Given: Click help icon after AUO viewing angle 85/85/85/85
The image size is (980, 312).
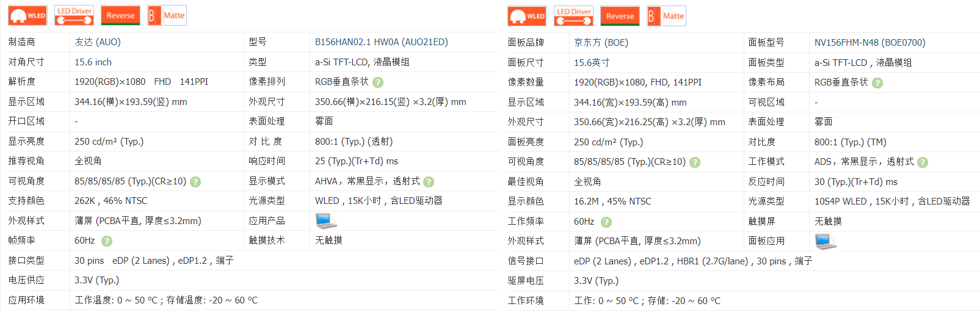Looking at the screenshot, I should tap(195, 182).
